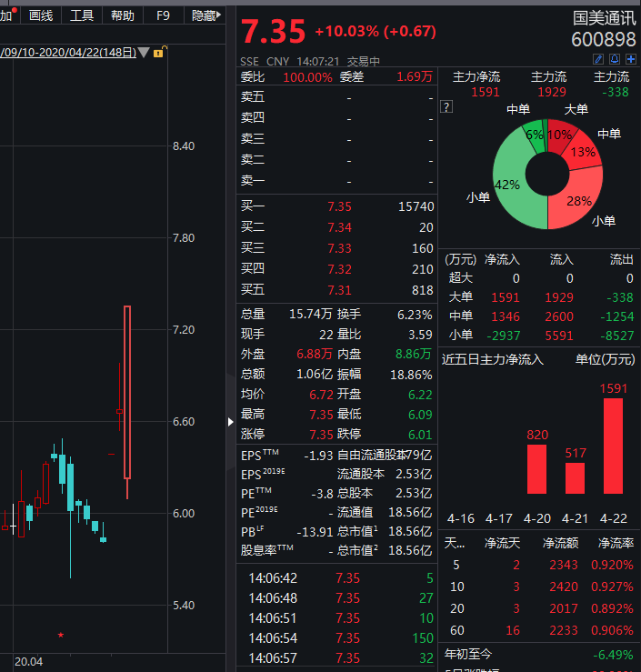This screenshot has width=641, height=672.
Task: Click the 买四 bid price 7.32
Action: coord(339,269)
